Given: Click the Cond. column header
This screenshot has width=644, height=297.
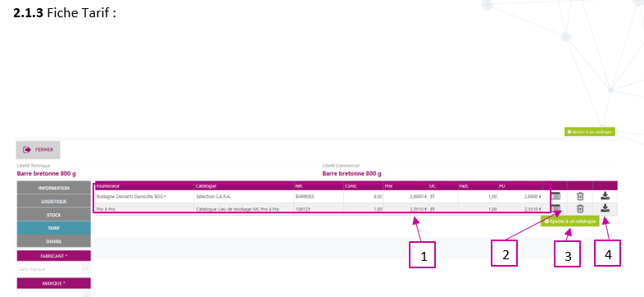Looking at the screenshot, I should pyautogui.click(x=364, y=186).
